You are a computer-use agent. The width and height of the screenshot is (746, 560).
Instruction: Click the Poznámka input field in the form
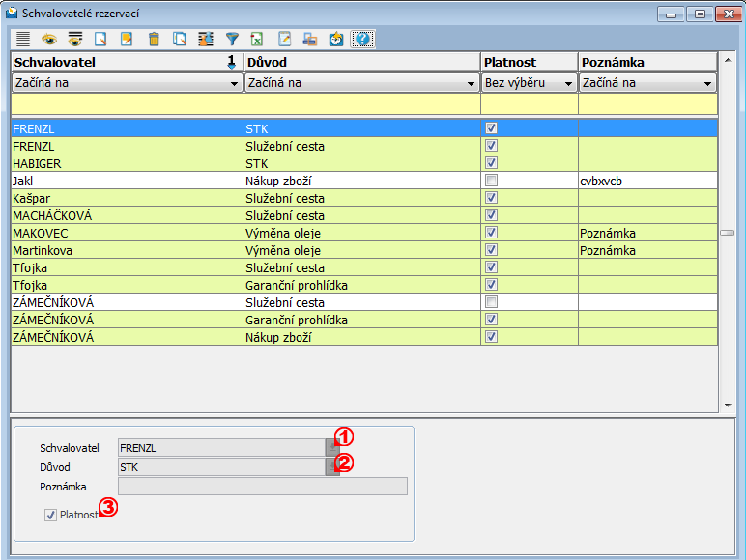click(x=262, y=487)
